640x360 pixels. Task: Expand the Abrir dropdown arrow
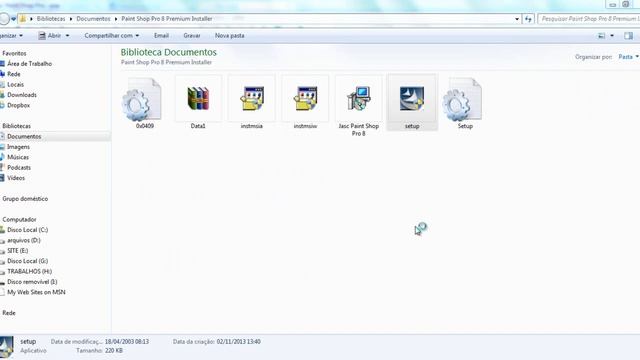(67, 36)
